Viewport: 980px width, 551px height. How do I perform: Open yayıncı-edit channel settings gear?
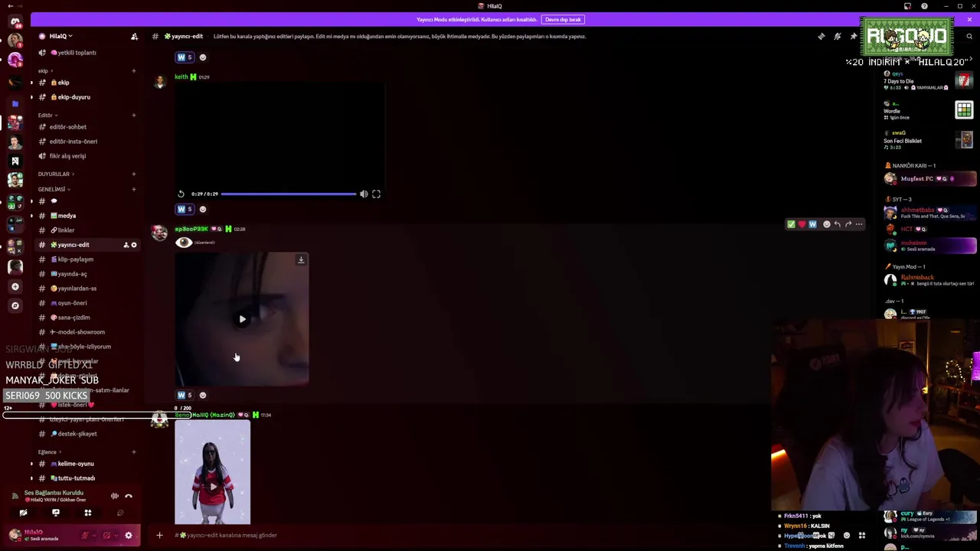(x=134, y=245)
